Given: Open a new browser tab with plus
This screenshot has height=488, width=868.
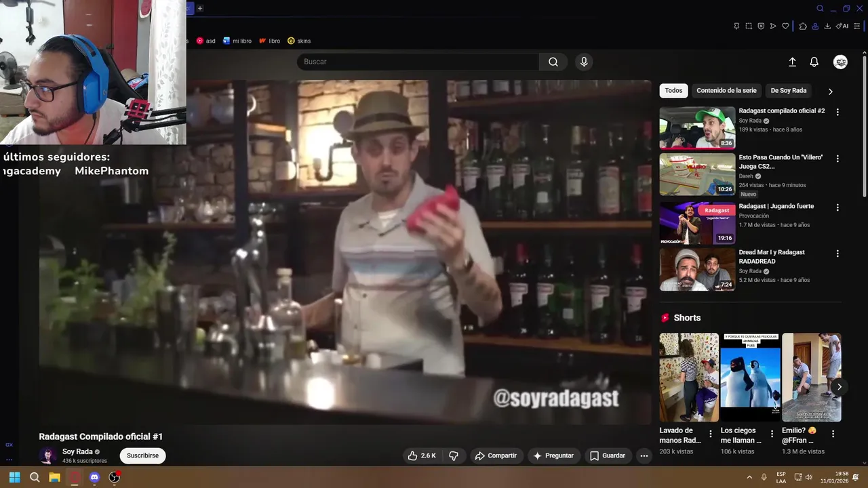Looking at the screenshot, I should tap(200, 8).
